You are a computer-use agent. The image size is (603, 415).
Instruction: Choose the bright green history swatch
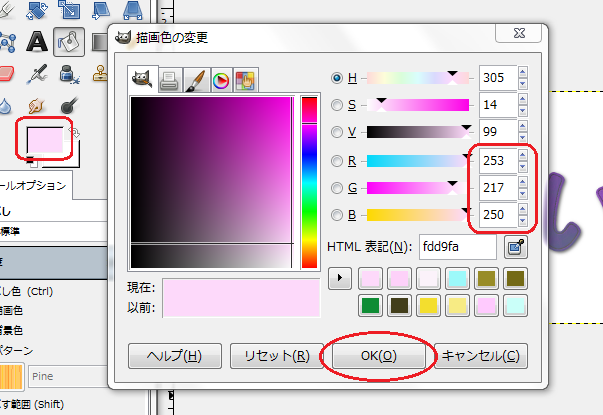(x=370, y=306)
